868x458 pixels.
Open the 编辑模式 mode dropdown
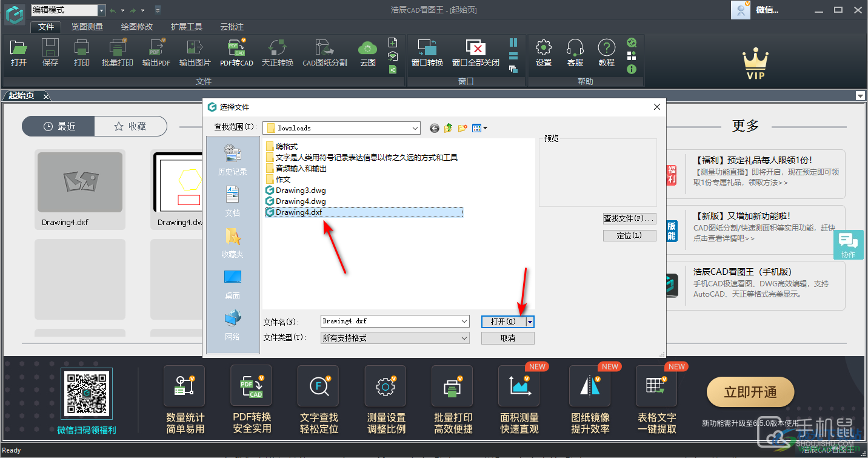click(x=68, y=10)
